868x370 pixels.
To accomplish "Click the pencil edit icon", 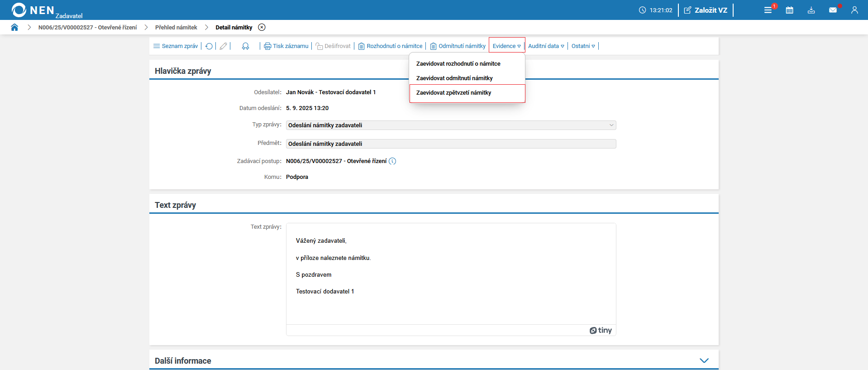I will coord(223,46).
